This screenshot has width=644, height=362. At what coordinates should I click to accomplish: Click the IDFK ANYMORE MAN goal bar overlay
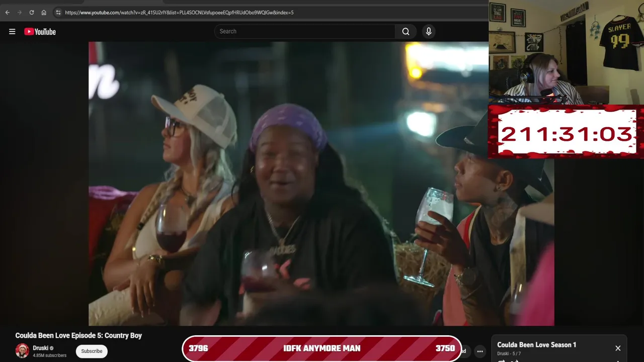(x=322, y=348)
